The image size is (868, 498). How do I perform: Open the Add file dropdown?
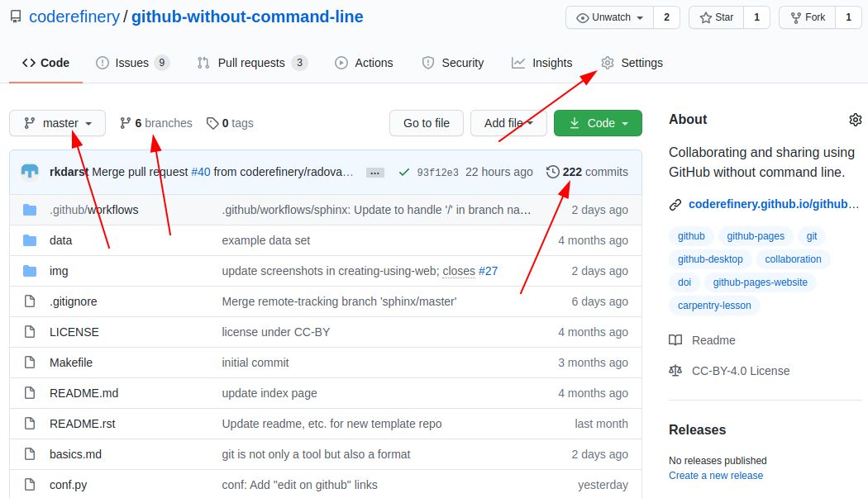coord(508,123)
